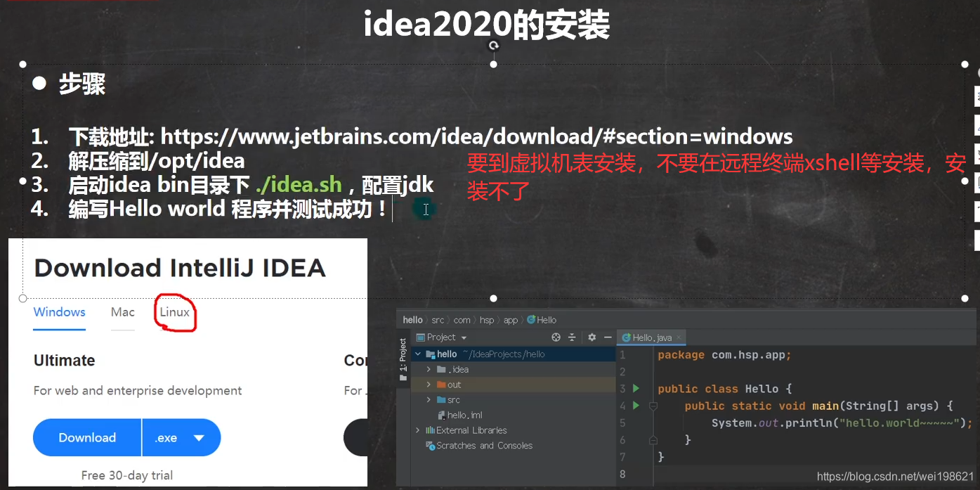Select the 'hello.iml' file name in the tree

pos(464,415)
